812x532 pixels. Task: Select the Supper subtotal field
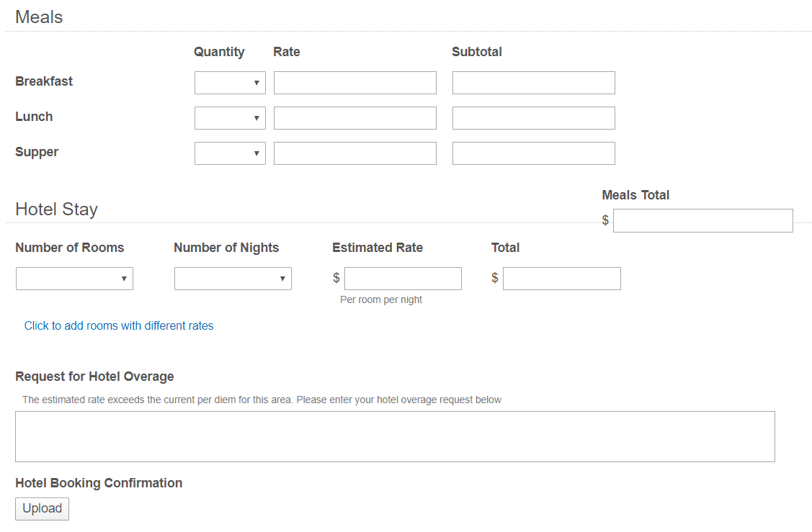point(533,153)
